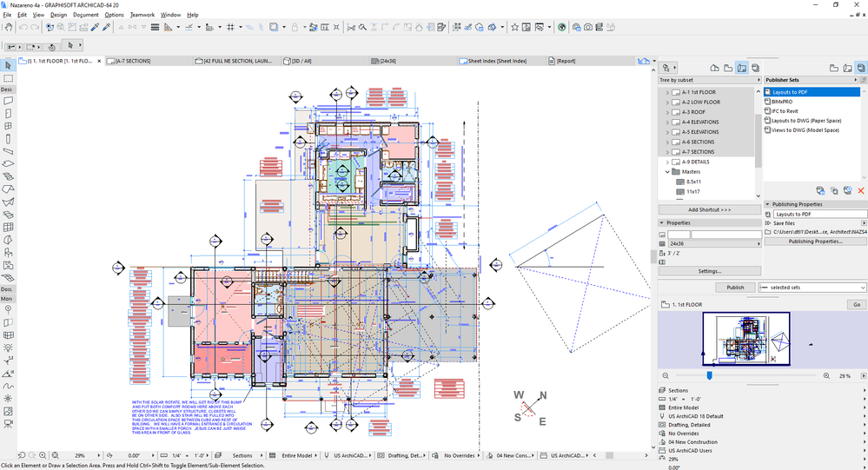Viewport: 868px width, 470px height.
Task: Switch to the Report tab
Action: tap(590, 61)
